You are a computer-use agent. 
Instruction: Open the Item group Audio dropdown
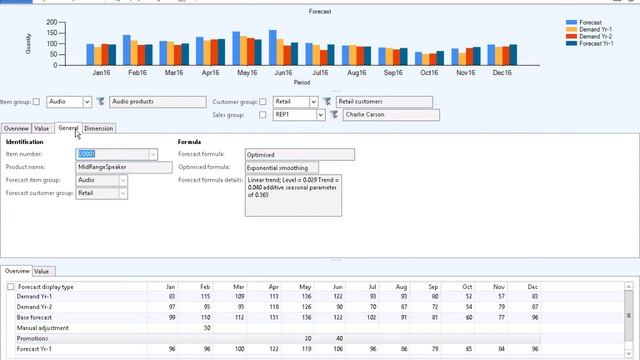pos(87,102)
